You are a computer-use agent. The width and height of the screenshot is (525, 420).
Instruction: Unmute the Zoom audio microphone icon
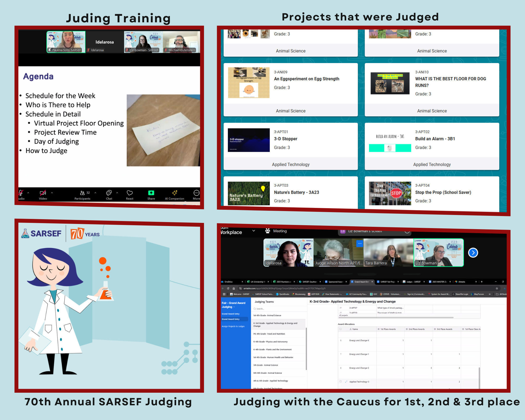tap(20, 193)
